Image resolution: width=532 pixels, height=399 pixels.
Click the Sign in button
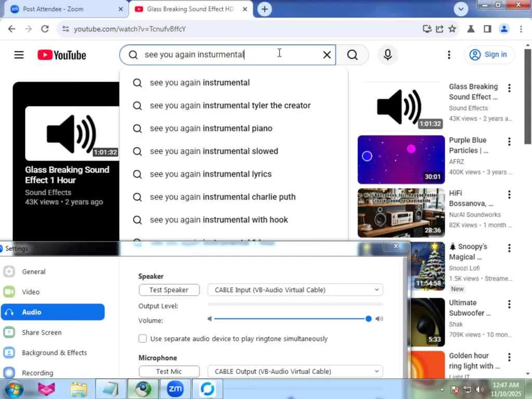tap(489, 55)
